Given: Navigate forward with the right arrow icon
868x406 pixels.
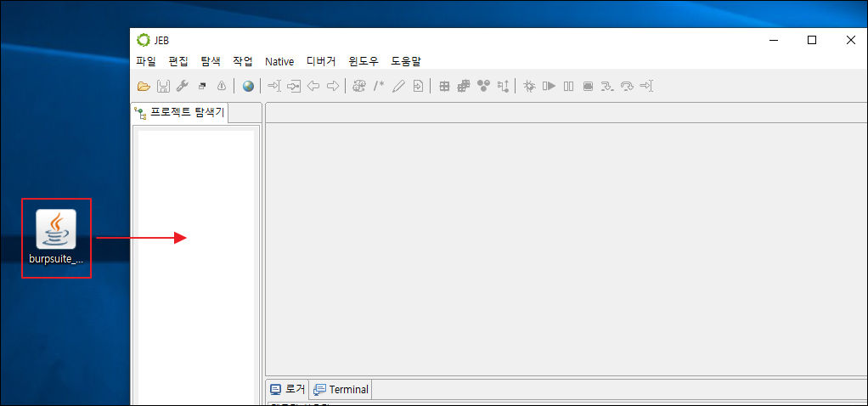Looking at the screenshot, I should pos(333,86).
